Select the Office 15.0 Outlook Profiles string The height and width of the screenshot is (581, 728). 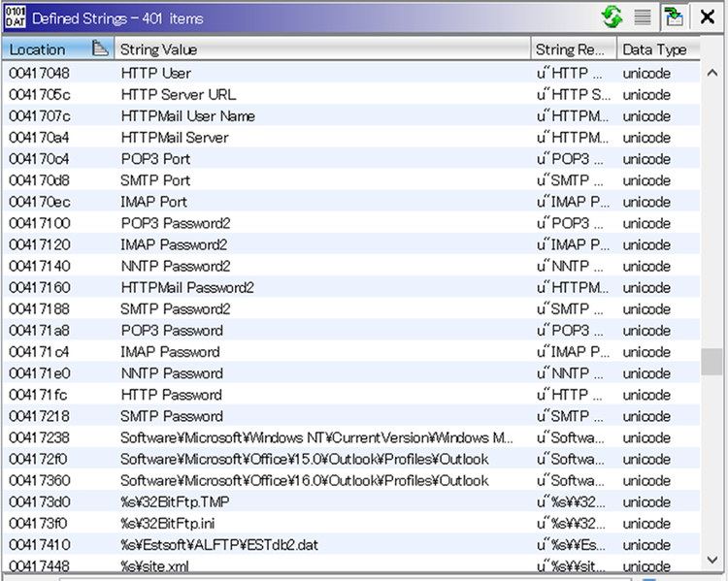pyautogui.click(x=305, y=459)
